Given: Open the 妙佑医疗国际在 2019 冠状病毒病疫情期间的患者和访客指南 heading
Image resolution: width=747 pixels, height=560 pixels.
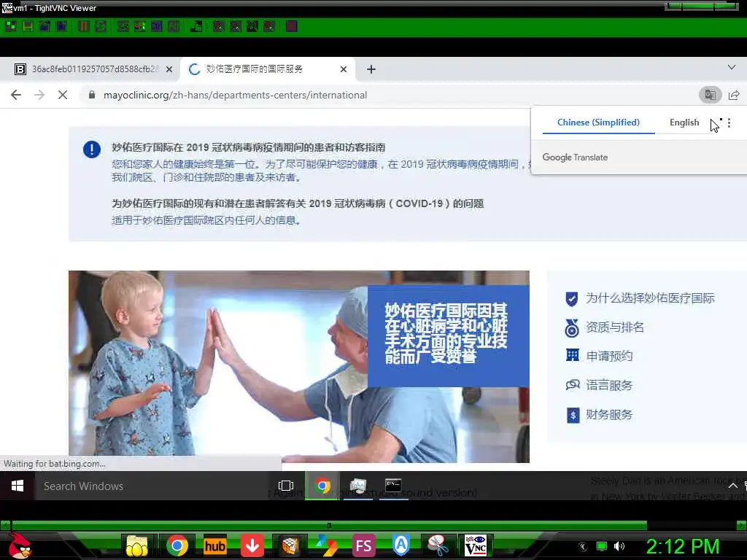Looking at the screenshot, I should [x=248, y=147].
